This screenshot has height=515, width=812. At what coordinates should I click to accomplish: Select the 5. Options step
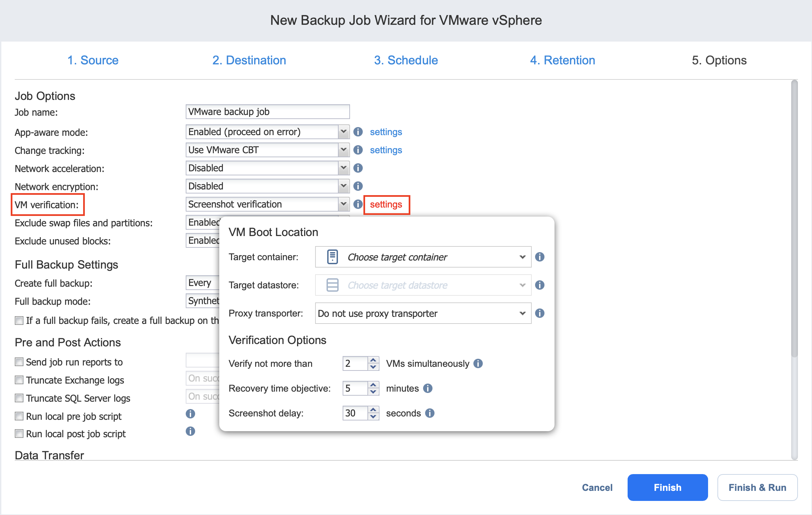(x=719, y=60)
